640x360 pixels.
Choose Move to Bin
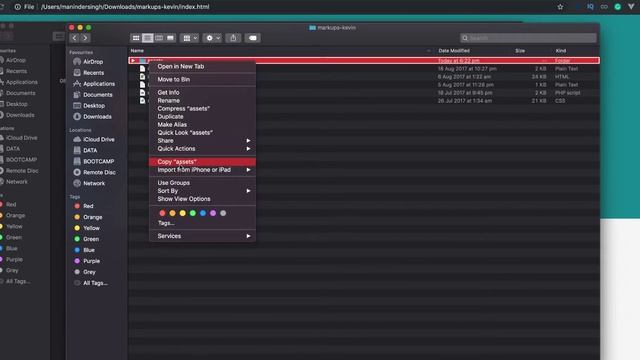point(202,80)
